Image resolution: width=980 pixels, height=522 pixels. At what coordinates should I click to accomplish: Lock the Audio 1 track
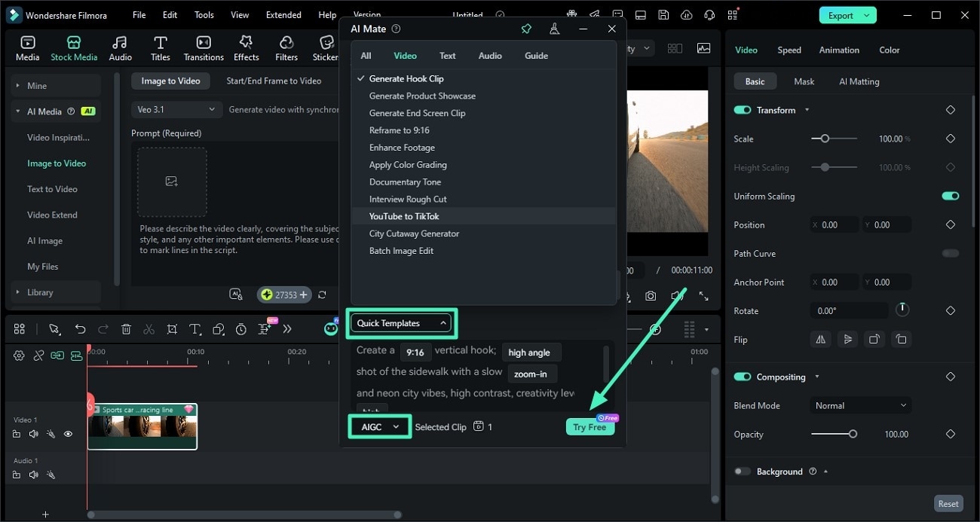(17, 475)
